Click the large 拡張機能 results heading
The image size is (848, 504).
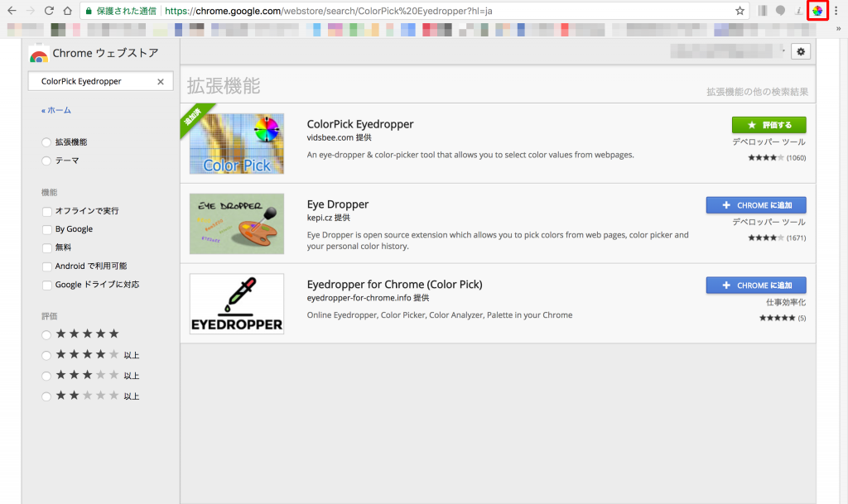click(224, 86)
